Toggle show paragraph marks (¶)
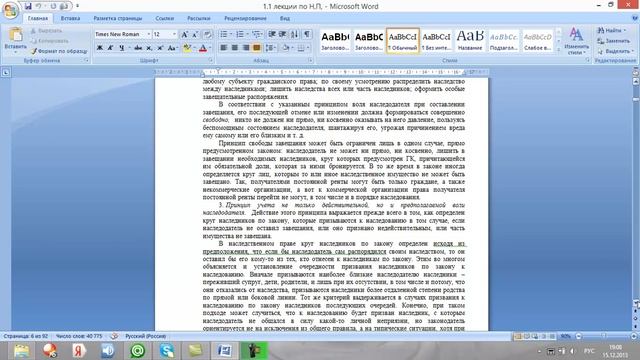640x360 pixels. point(307,34)
